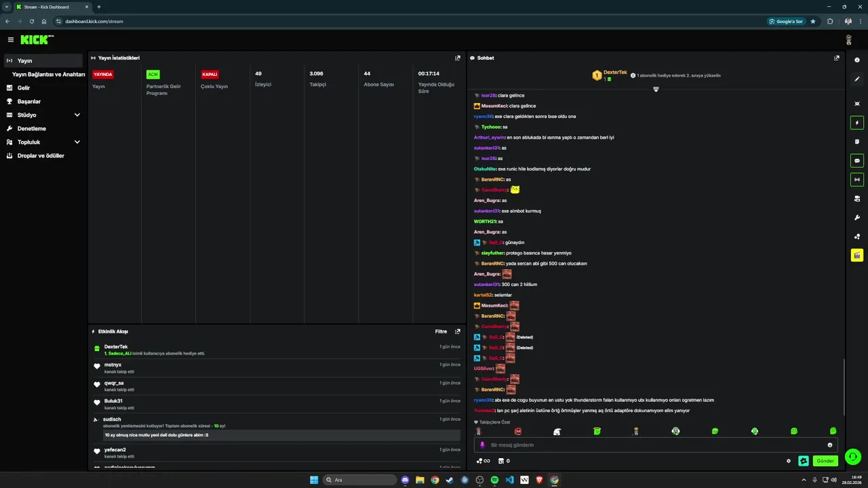Screen dimensions: 868x488
Task: Click the channel points infinity icon
Action: [x=483, y=461]
